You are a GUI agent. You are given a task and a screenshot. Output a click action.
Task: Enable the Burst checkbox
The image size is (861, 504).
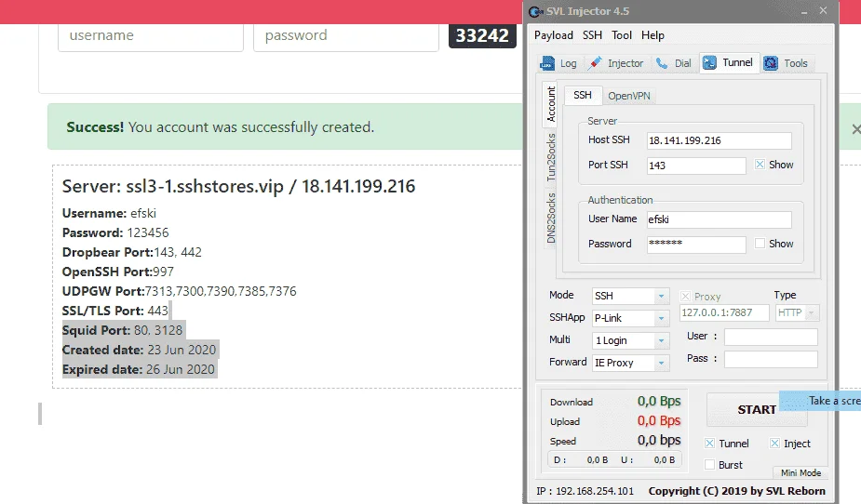(709, 465)
